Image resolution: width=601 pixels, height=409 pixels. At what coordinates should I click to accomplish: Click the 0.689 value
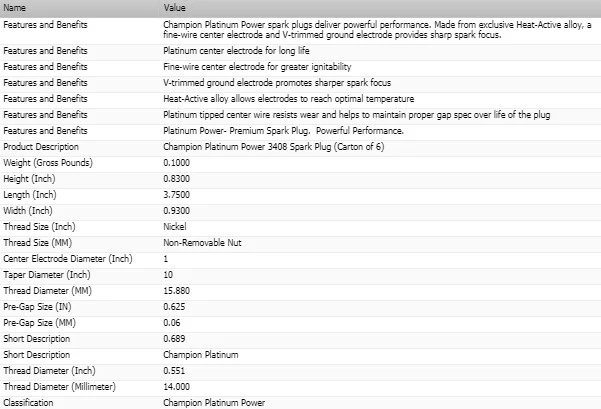coord(174,339)
